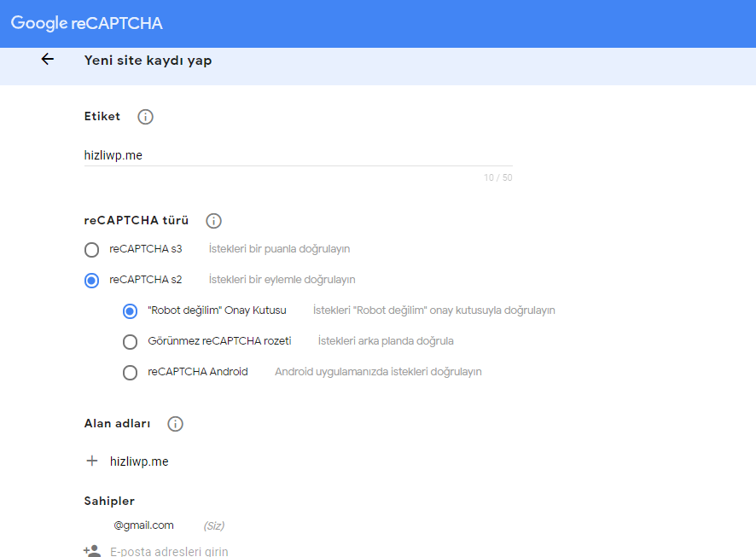The width and height of the screenshot is (756, 557).
Task: Choose "Robot değilim" Onay Kutusu option
Action: click(130, 311)
